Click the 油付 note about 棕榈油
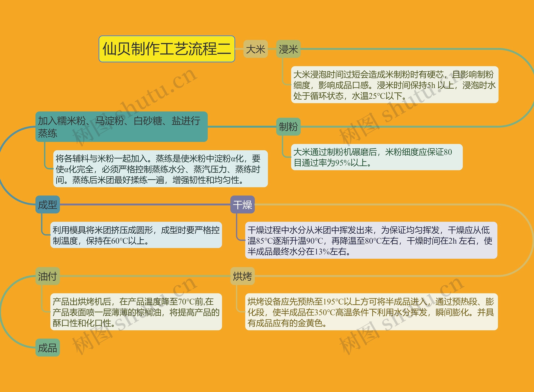 point(136,312)
